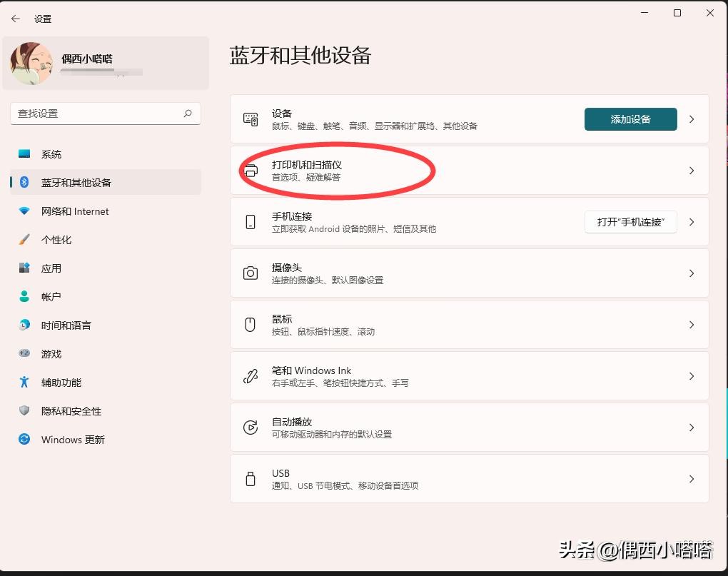Expand the 摄像头 settings chevron
728x576 pixels.
point(691,273)
